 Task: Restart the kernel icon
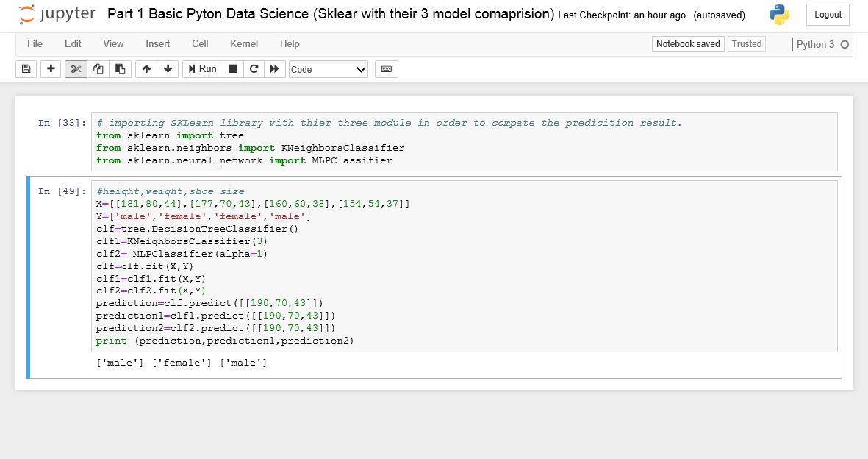[x=254, y=69]
